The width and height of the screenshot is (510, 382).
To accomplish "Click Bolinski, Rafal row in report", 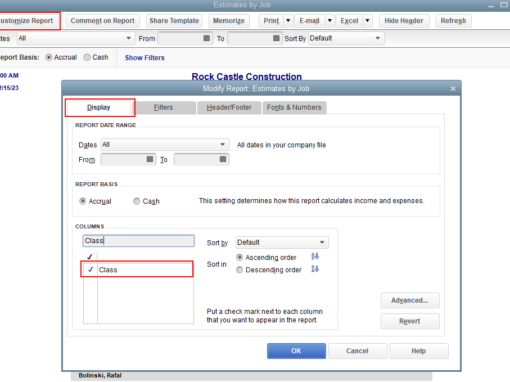I will [251, 376].
